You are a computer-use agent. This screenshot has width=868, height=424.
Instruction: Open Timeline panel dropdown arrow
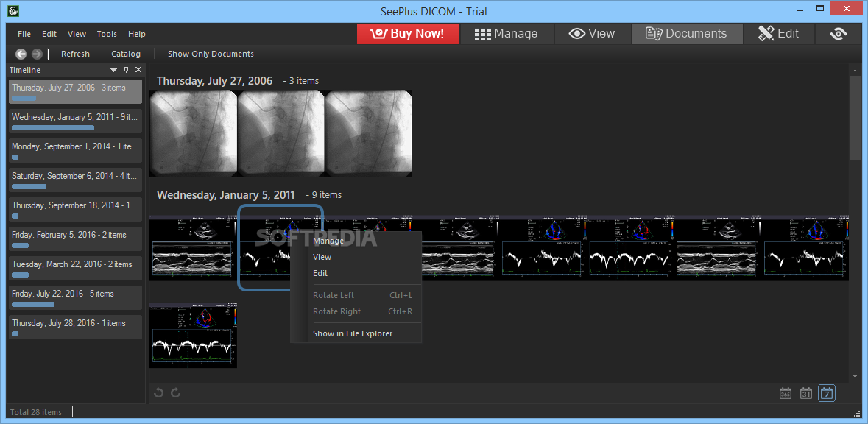(114, 70)
